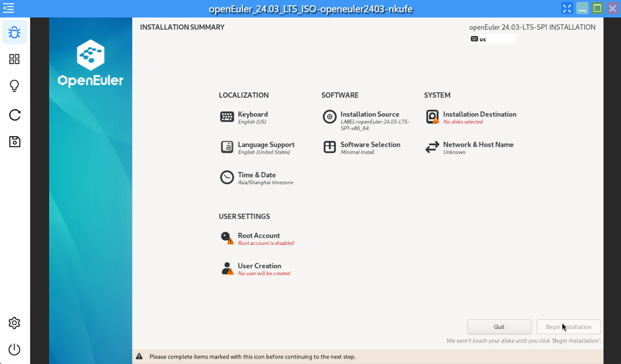Open the Network & Host Name label
Screen dimensions: 621x364
(478, 145)
